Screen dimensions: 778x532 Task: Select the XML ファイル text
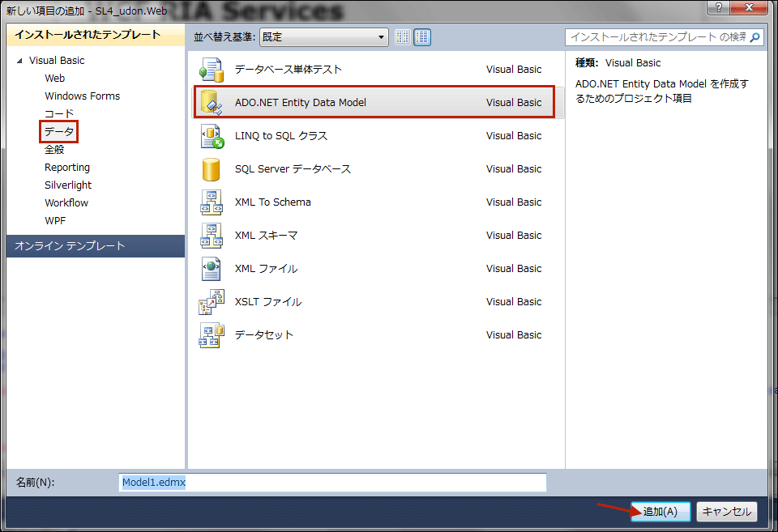267,269
